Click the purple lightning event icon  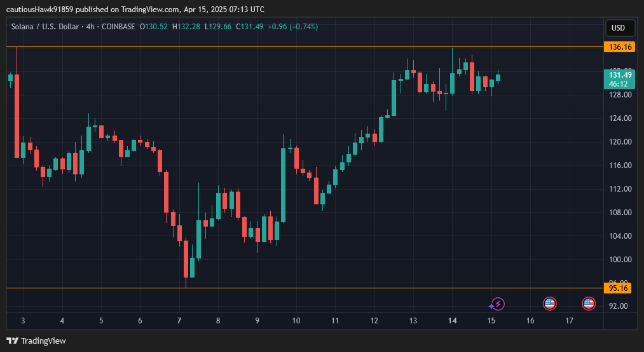pyautogui.click(x=498, y=304)
